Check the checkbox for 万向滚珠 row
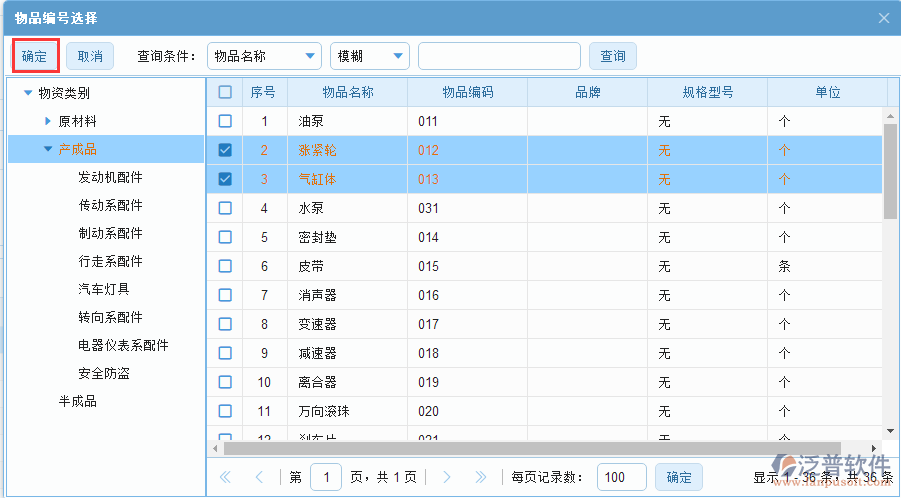This screenshot has width=901, height=498. (225, 411)
